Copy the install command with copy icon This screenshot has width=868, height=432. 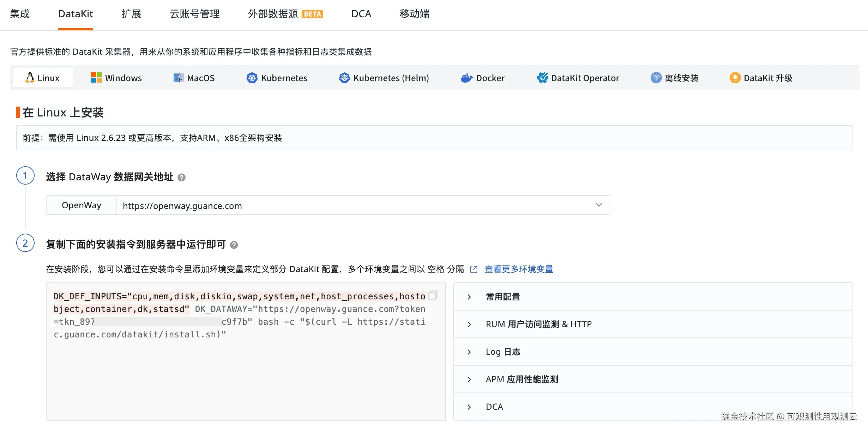click(433, 295)
